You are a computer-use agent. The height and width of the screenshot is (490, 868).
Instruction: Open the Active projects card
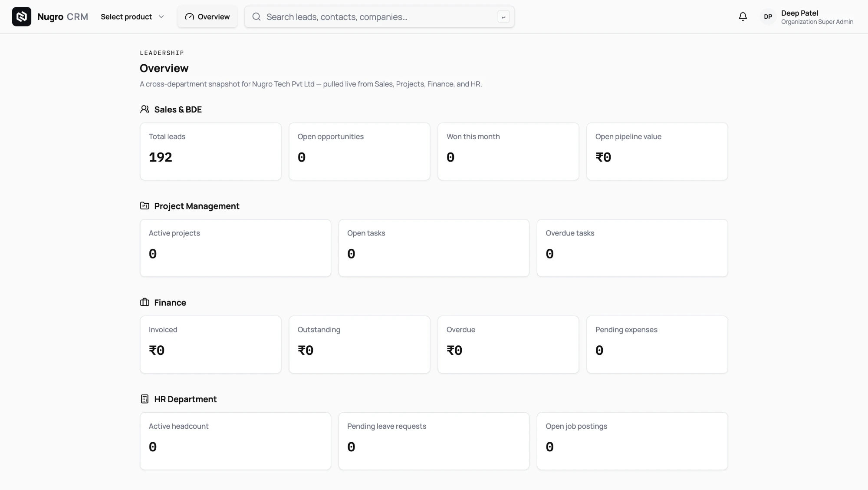click(235, 248)
